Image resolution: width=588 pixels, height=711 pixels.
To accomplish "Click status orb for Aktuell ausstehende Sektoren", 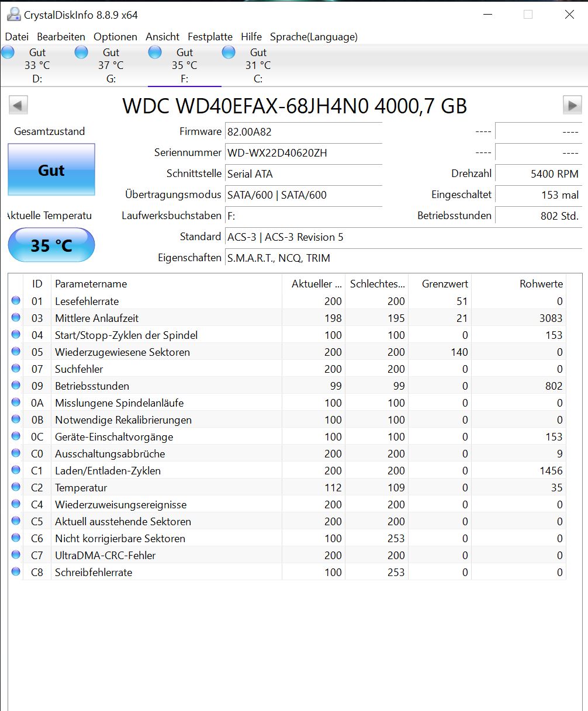I will [16, 521].
